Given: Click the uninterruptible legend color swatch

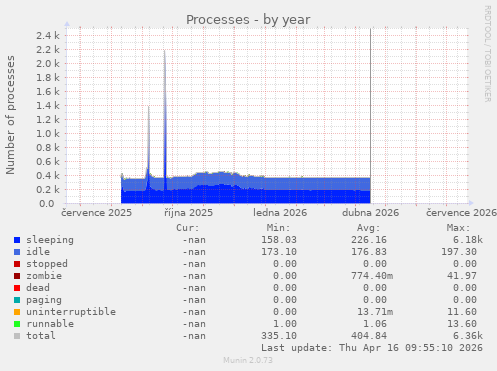Looking at the screenshot, I should (17, 312).
